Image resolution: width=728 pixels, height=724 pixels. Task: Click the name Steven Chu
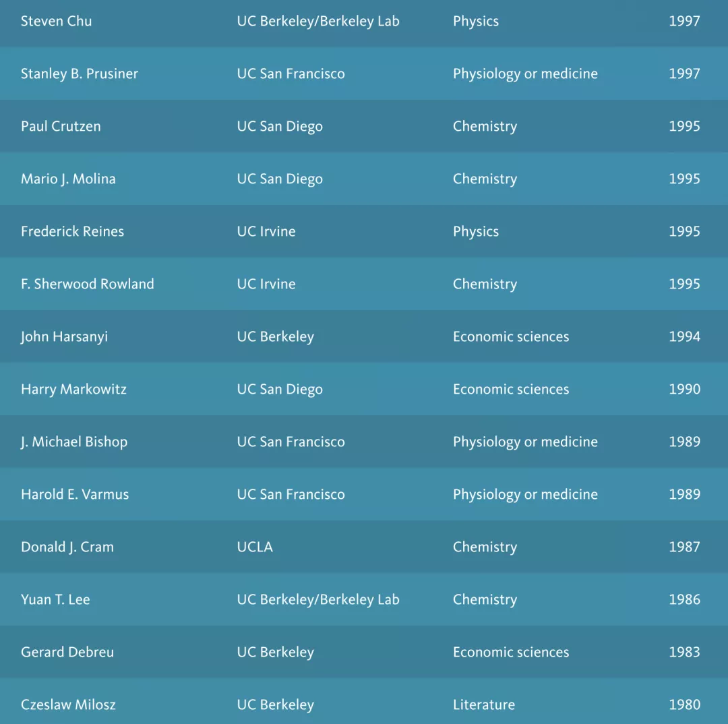point(56,21)
